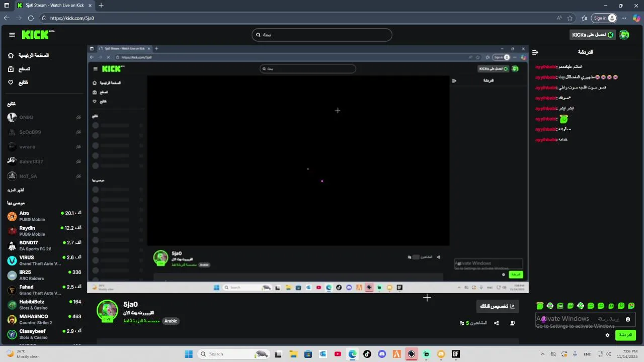Click the Customize channel button
This screenshot has width=644, height=362.
498,306
